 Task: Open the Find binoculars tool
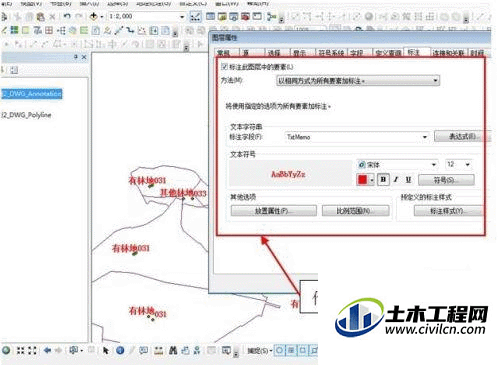(173, 350)
